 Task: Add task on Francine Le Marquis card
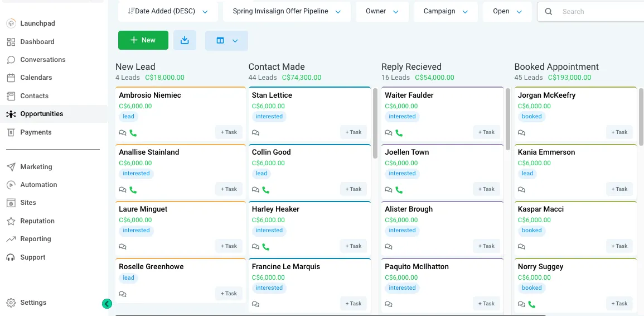[353, 304]
